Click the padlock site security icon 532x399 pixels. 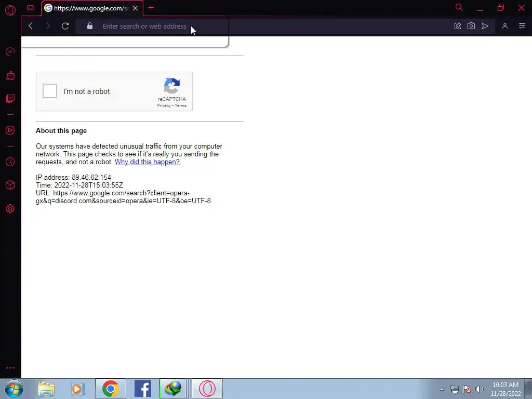pyautogui.click(x=89, y=26)
